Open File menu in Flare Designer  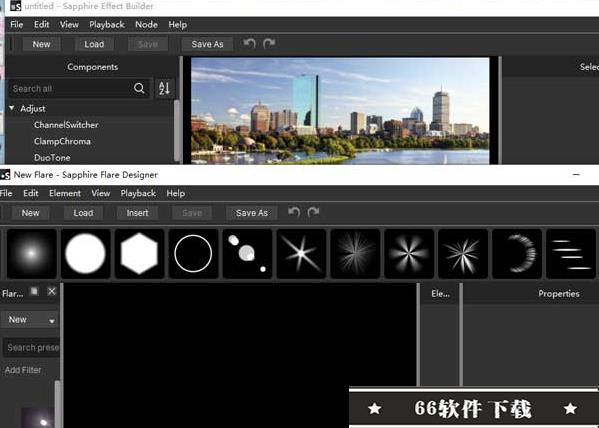(6, 193)
